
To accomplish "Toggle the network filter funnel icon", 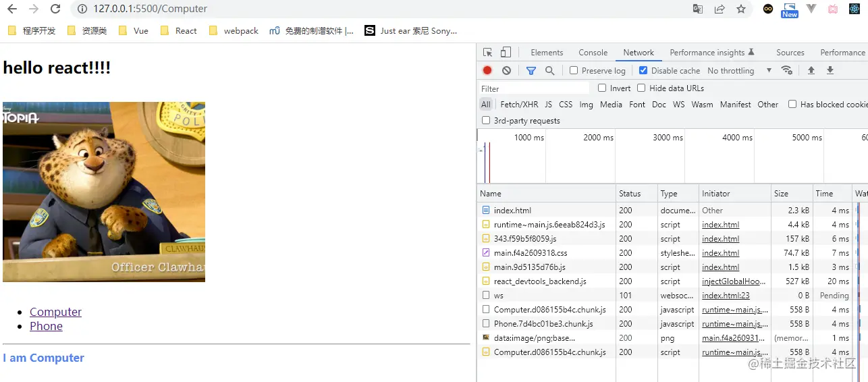I will click(531, 70).
